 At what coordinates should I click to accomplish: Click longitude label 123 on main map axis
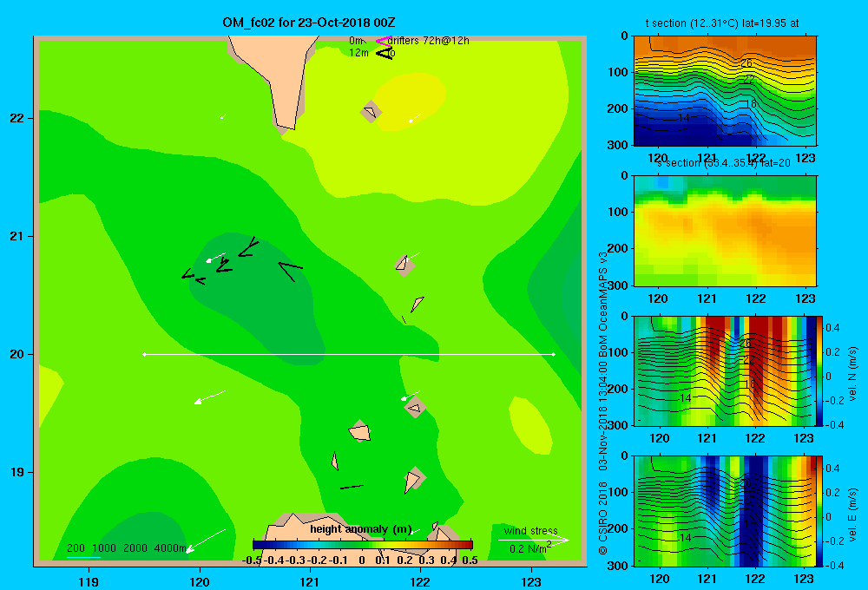tap(531, 581)
